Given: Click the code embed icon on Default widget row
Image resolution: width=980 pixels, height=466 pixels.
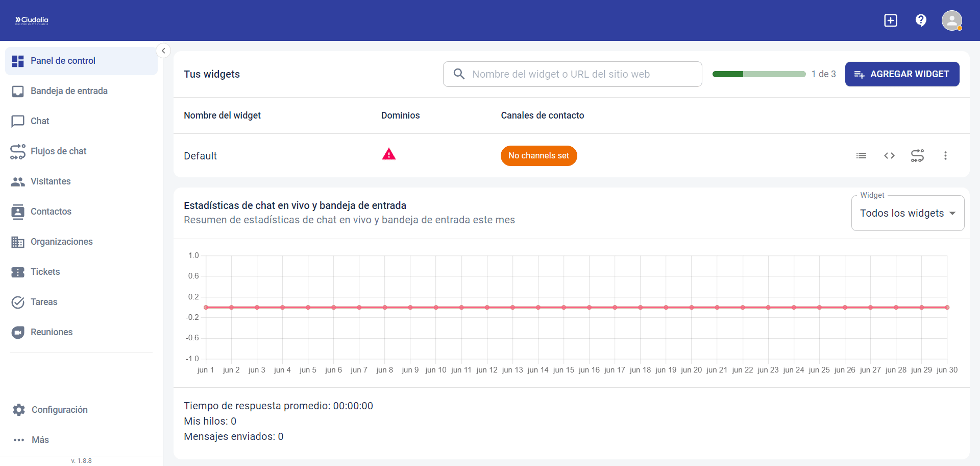Looking at the screenshot, I should (889, 155).
